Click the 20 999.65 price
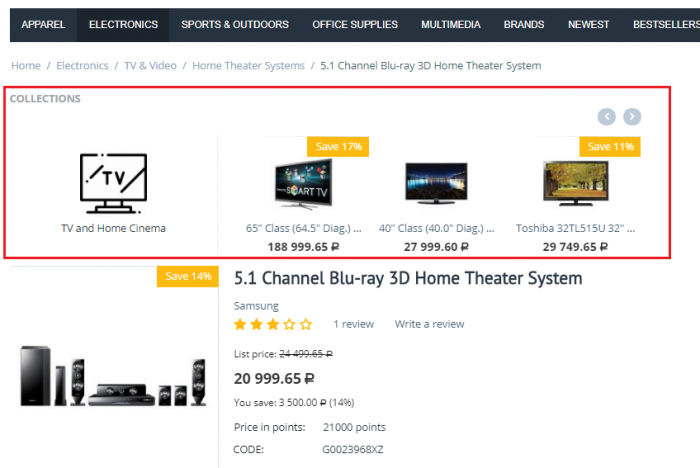 coord(274,379)
